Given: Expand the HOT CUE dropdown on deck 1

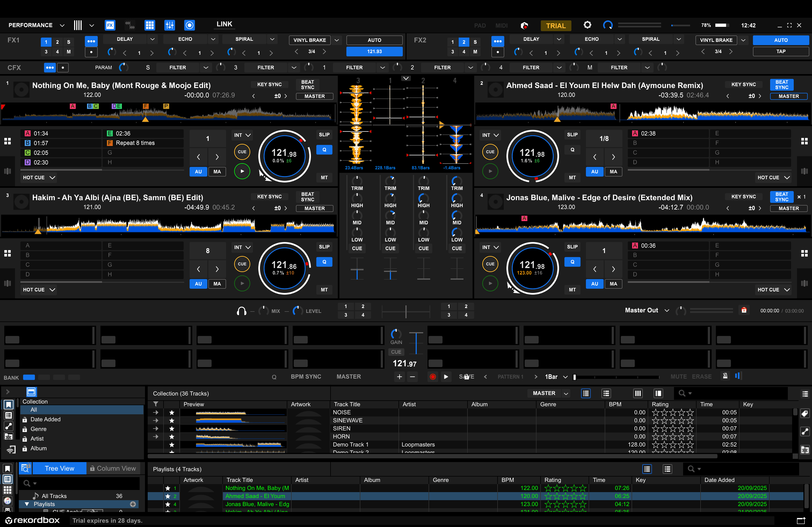Looking at the screenshot, I should 38,177.
